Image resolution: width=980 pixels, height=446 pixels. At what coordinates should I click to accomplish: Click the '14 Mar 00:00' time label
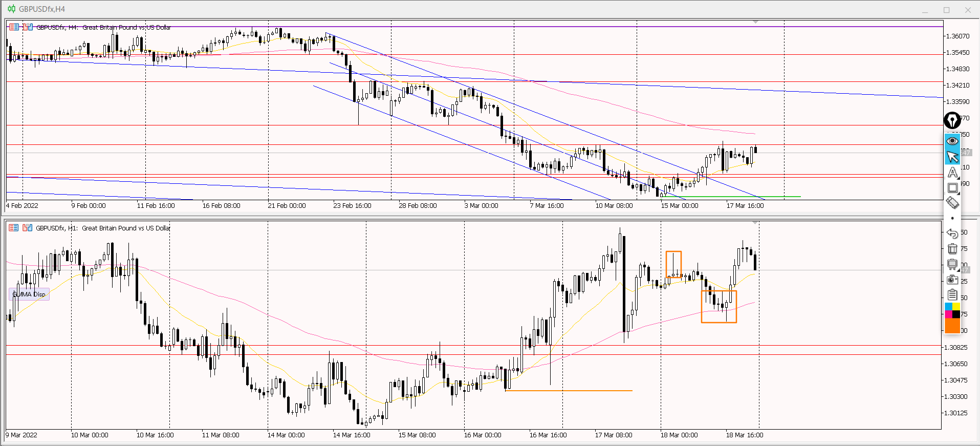click(x=286, y=435)
